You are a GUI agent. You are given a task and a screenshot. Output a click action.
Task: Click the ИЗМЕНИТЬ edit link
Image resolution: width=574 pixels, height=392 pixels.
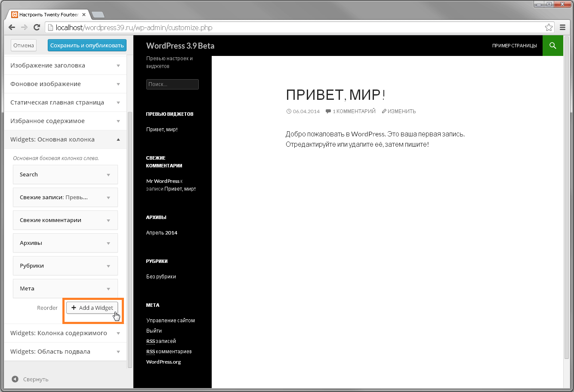(x=402, y=111)
